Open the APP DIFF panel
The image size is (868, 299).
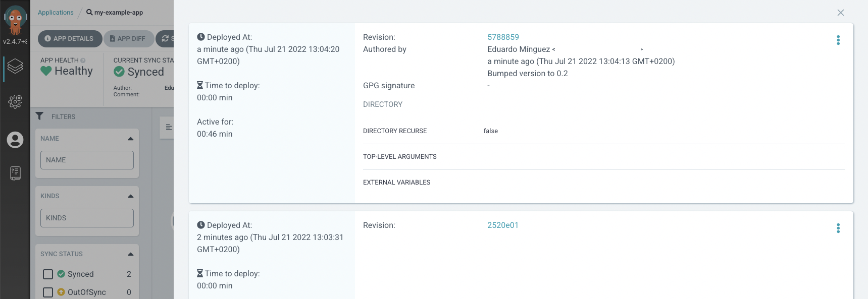(x=129, y=38)
